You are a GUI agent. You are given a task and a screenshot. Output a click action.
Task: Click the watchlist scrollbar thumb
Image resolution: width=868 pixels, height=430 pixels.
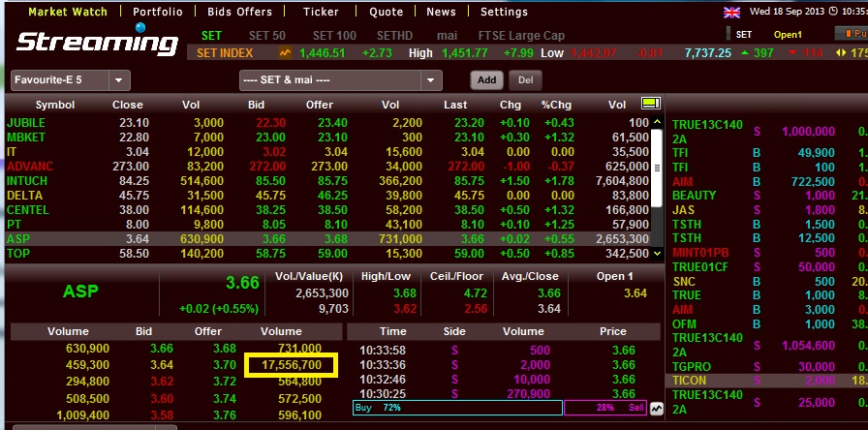click(657, 169)
